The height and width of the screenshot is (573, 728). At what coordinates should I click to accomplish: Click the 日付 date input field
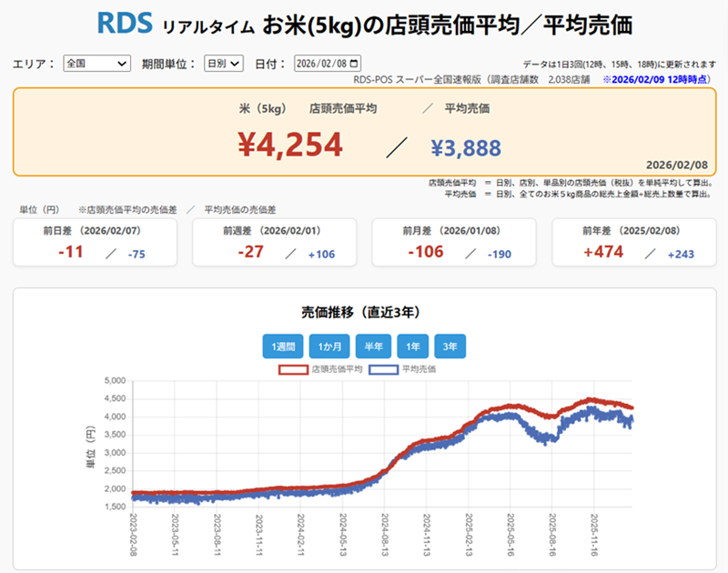coord(328,64)
